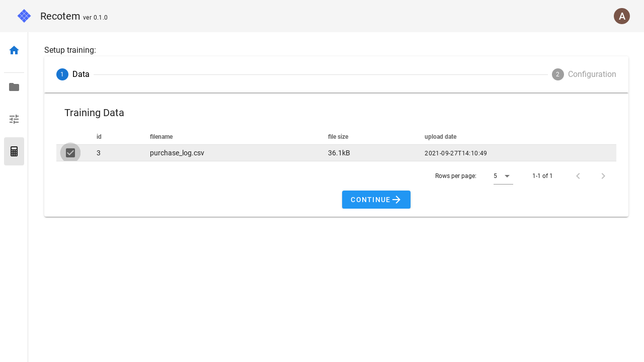Click the 2021-09-27T14:10:49 upload date cell

pyautogui.click(x=456, y=153)
